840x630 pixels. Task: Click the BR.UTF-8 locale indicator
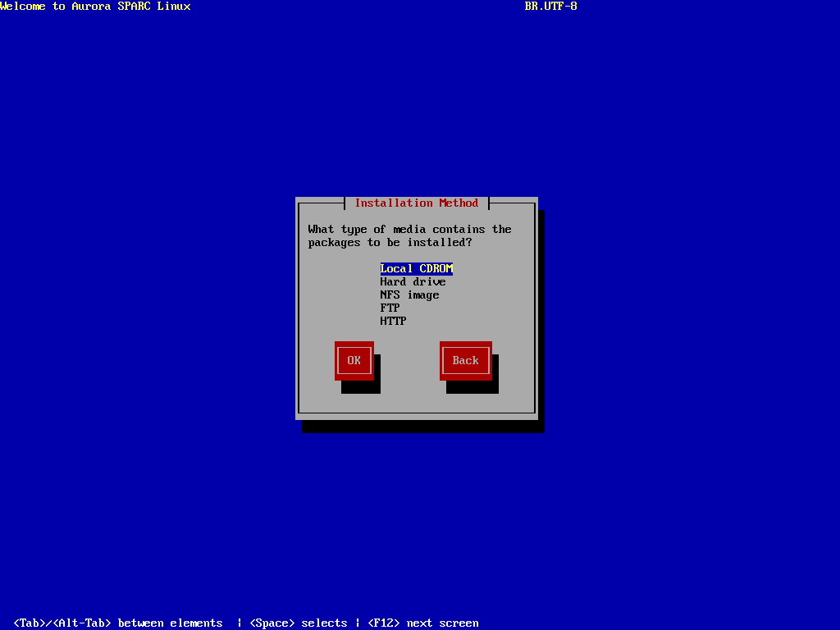550,7
